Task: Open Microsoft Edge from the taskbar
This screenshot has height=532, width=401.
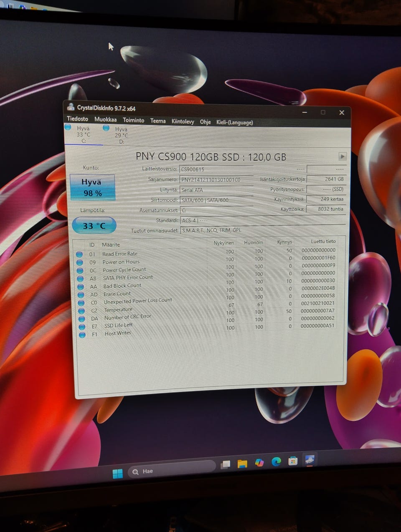Action: tap(276, 462)
